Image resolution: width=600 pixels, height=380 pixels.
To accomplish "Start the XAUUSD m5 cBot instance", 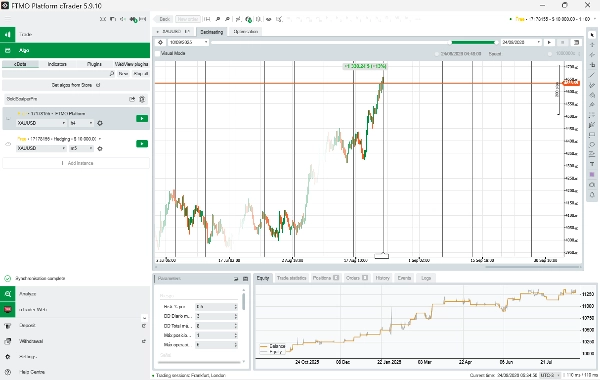I will click(142, 144).
